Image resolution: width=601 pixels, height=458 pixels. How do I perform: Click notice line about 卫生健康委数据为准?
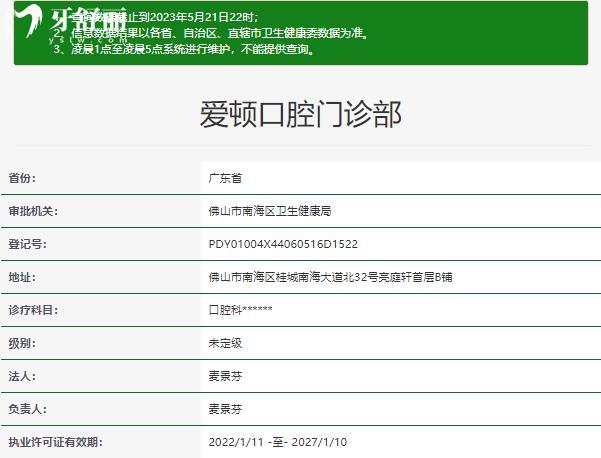[x=211, y=33]
